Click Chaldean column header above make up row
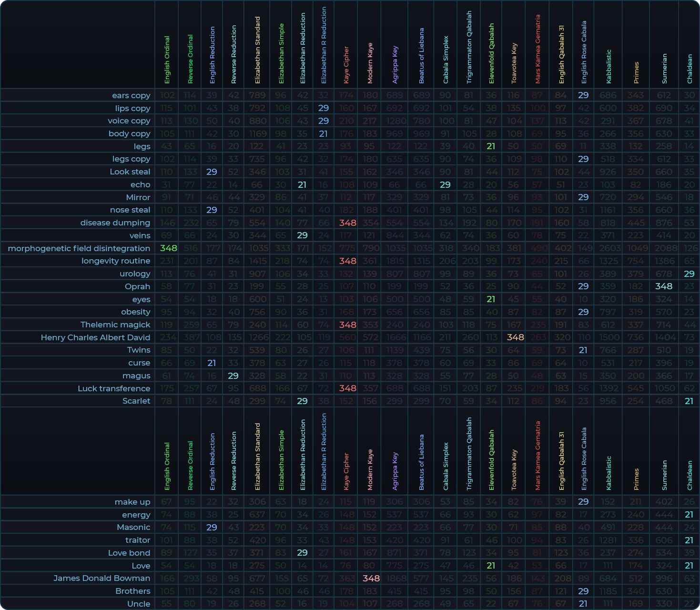700x610 pixels. tap(690, 475)
